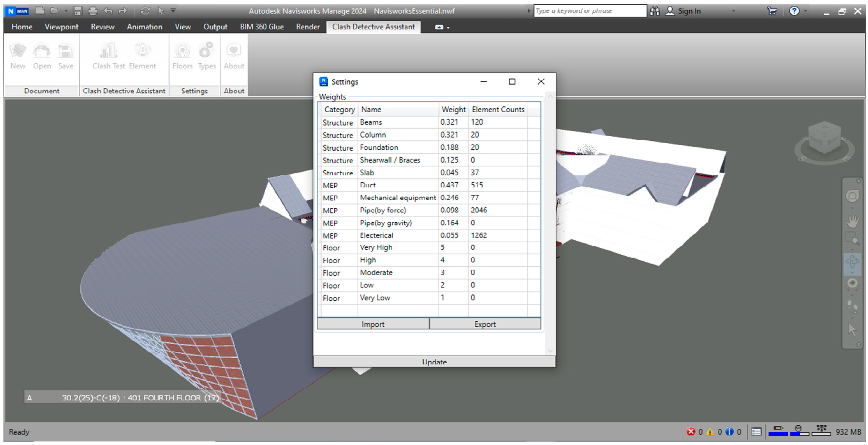Click the Update button in Settings dialog
This screenshot has height=445, width=868.
434,361
